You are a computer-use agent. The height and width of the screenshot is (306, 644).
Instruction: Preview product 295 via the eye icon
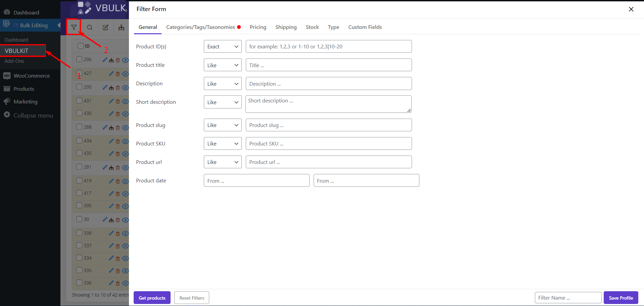tap(125, 87)
